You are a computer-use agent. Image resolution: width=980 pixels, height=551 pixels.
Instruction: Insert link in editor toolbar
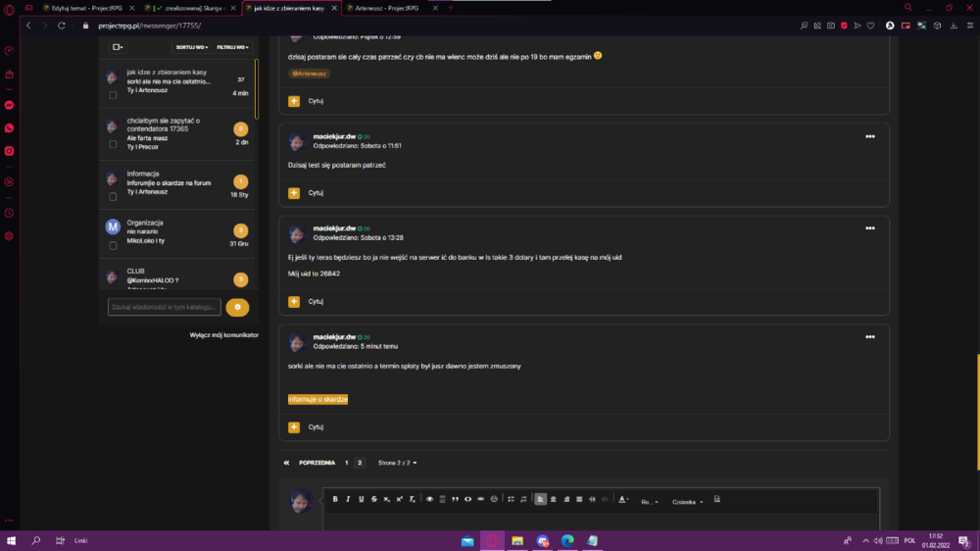480,499
